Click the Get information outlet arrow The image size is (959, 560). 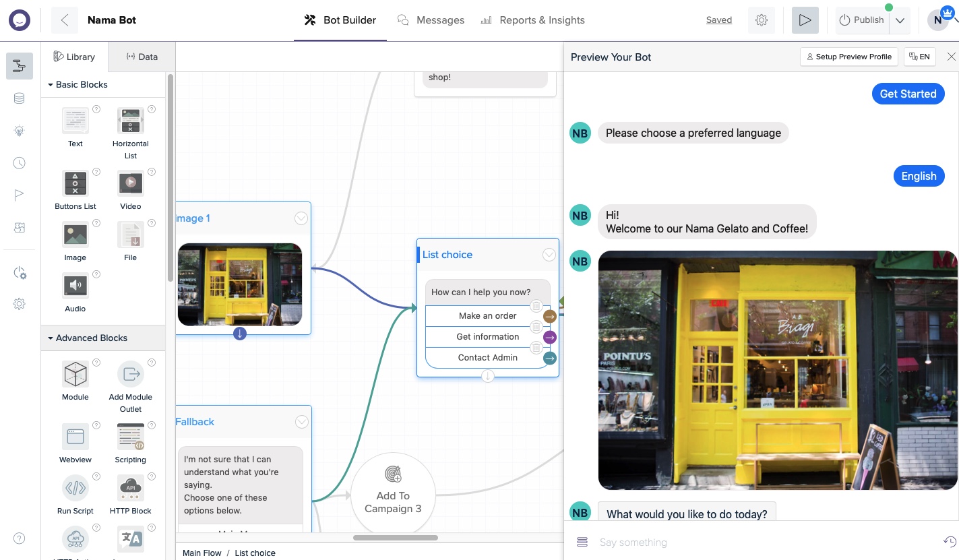[x=550, y=337]
